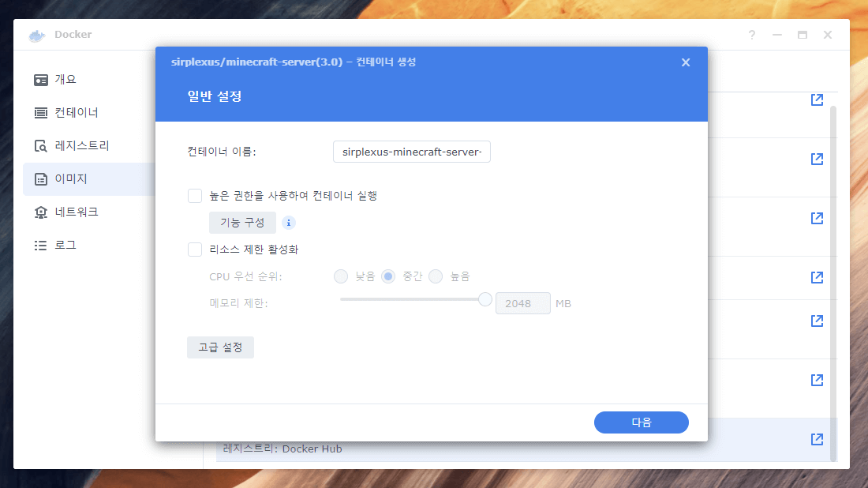
Task: Select 높음 CPU priority radio button
Action: coord(436,276)
